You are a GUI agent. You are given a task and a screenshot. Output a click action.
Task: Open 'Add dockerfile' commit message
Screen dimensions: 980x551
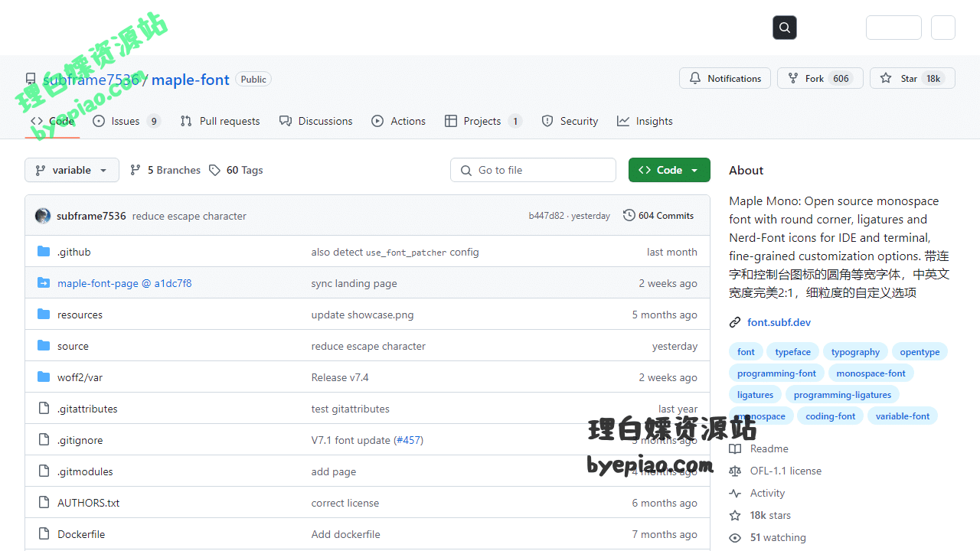(x=345, y=534)
